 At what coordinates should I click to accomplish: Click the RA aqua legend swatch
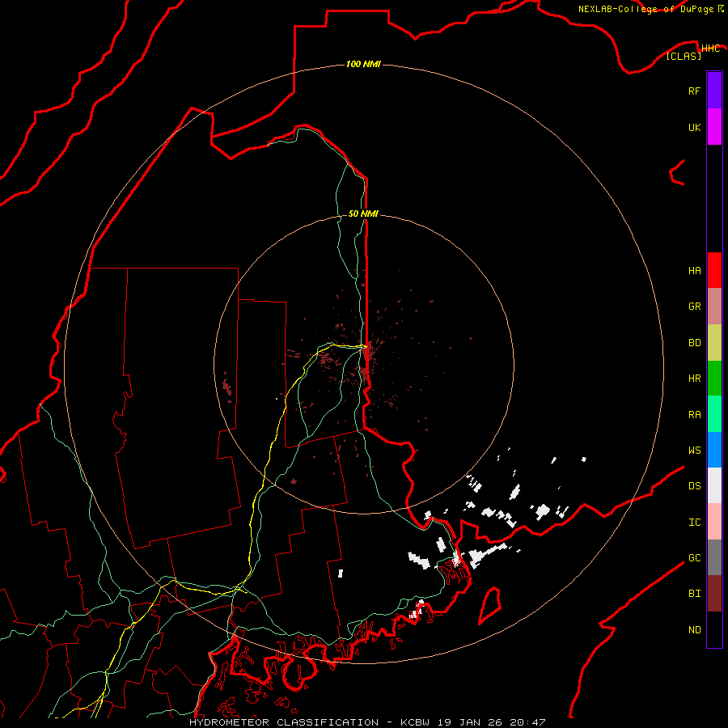click(714, 414)
